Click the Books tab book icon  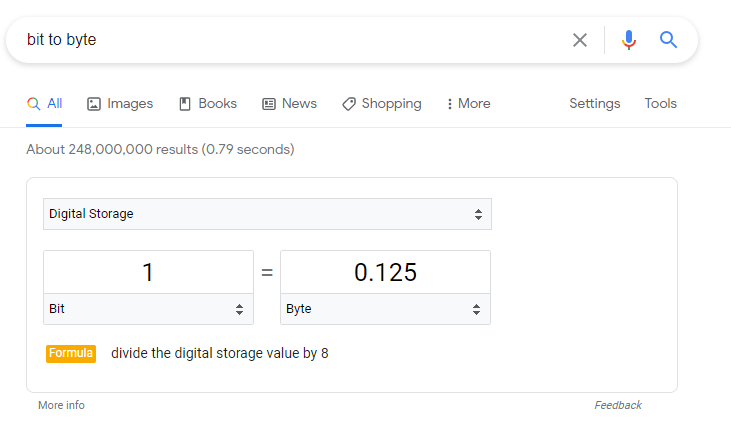pyautogui.click(x=185, y=104)
